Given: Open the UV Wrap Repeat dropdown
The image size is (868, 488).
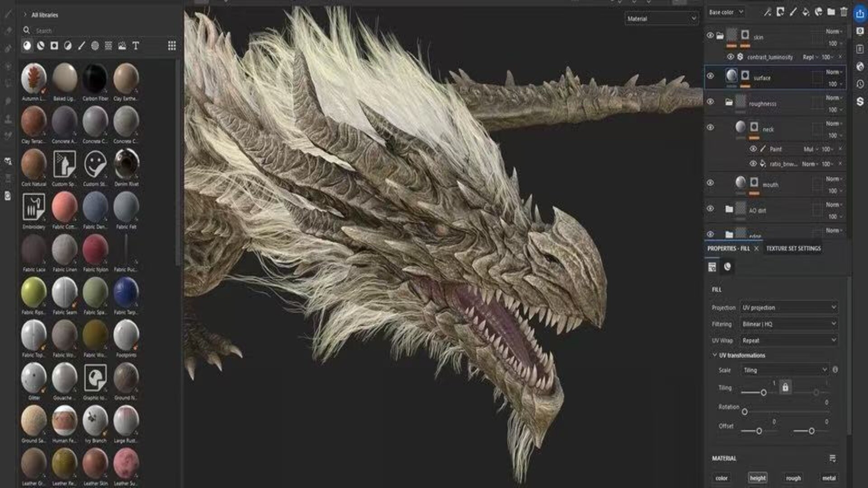Looking at the screenshot, I should click(x=789, y=340).
